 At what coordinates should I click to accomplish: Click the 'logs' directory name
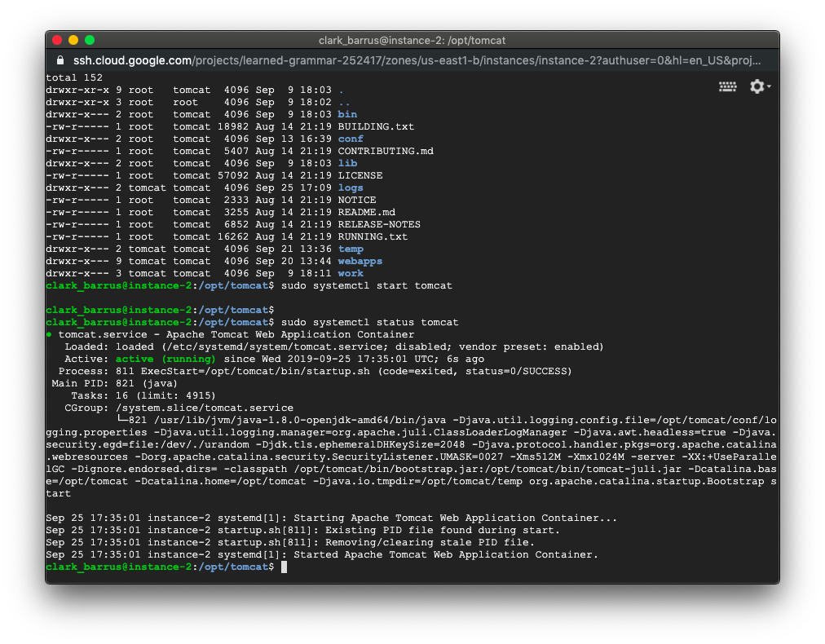(351, 187)
